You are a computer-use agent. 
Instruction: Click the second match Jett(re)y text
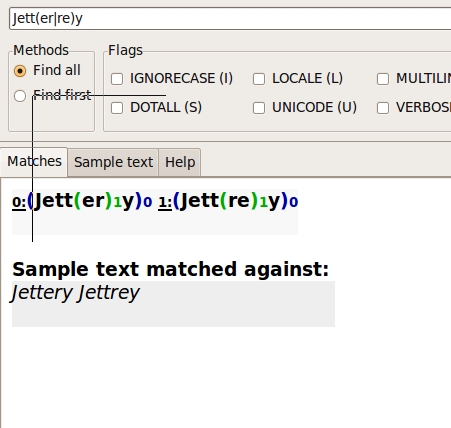coord(236,201)
